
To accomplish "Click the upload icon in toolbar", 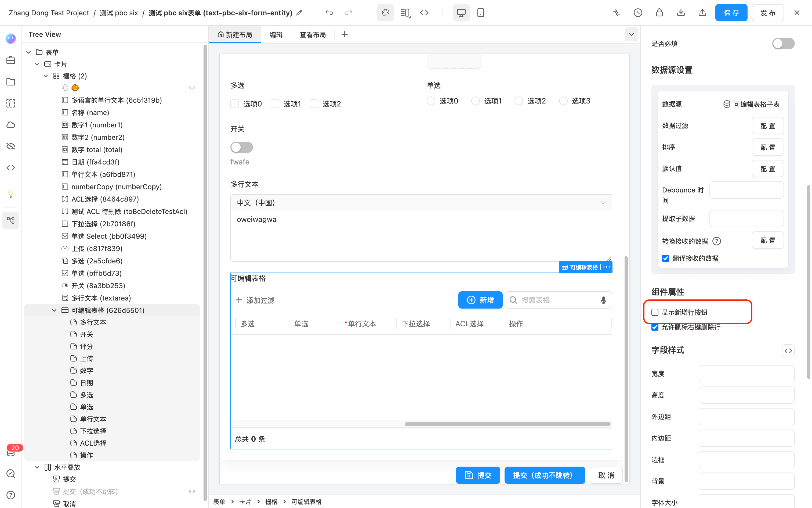I will 702,13.
